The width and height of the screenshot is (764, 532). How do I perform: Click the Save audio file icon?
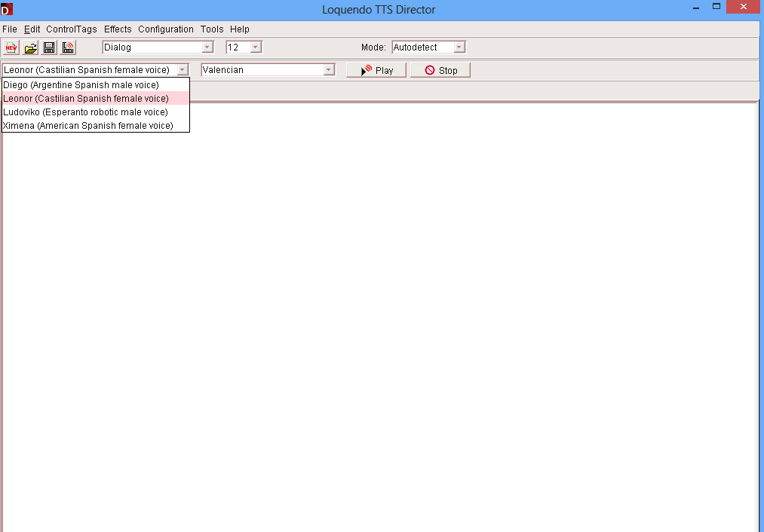[x=68, y=47]
